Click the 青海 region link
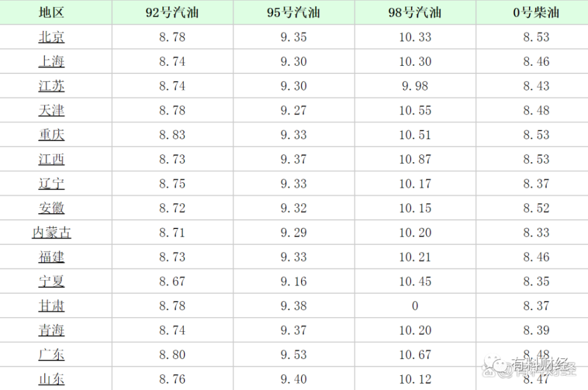Image resolution: width=588 pixels, height=390 pixels. tap(52, 331)
